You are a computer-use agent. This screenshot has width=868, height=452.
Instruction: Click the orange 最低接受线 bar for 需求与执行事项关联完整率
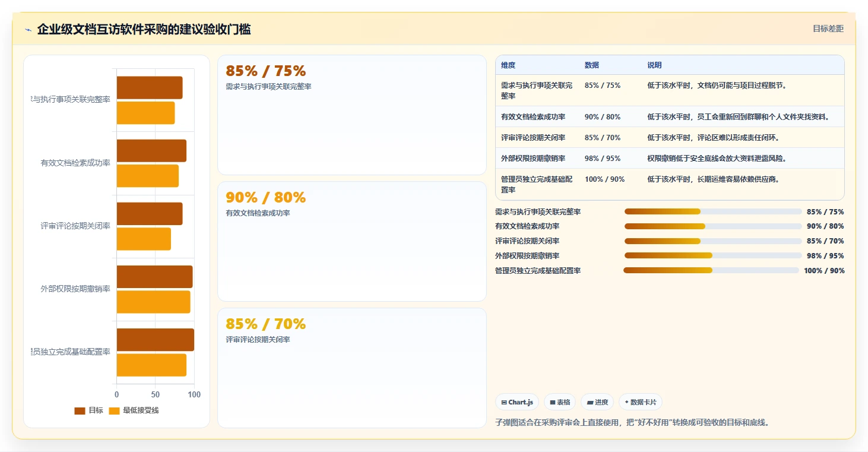point(145,113)
